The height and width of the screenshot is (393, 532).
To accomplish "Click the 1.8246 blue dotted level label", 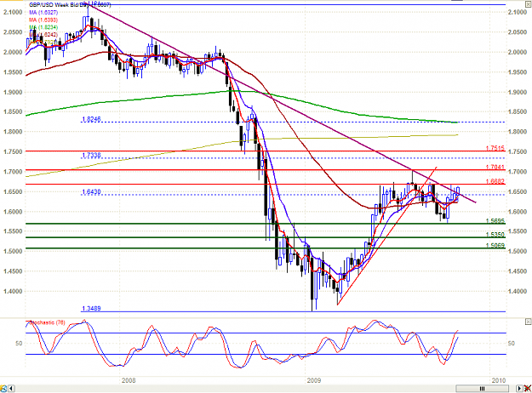I will 91,119.
